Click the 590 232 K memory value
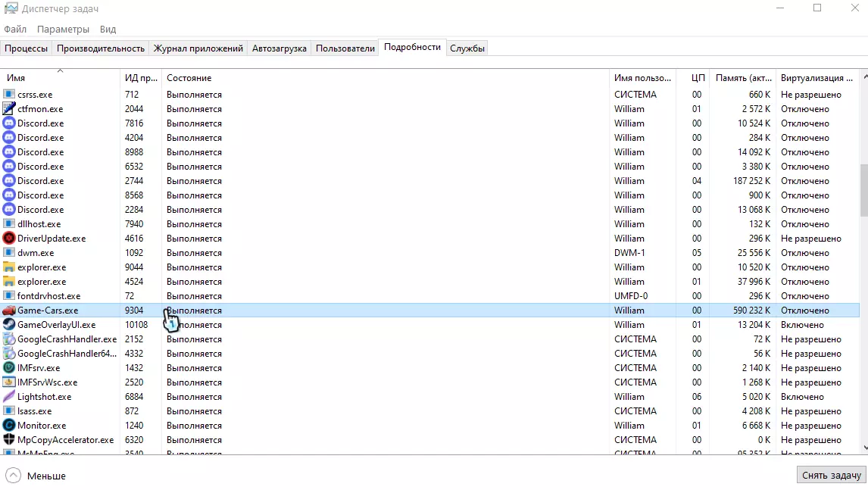The width and height of the screenshot is (868, 490). (x=752, y=311)
